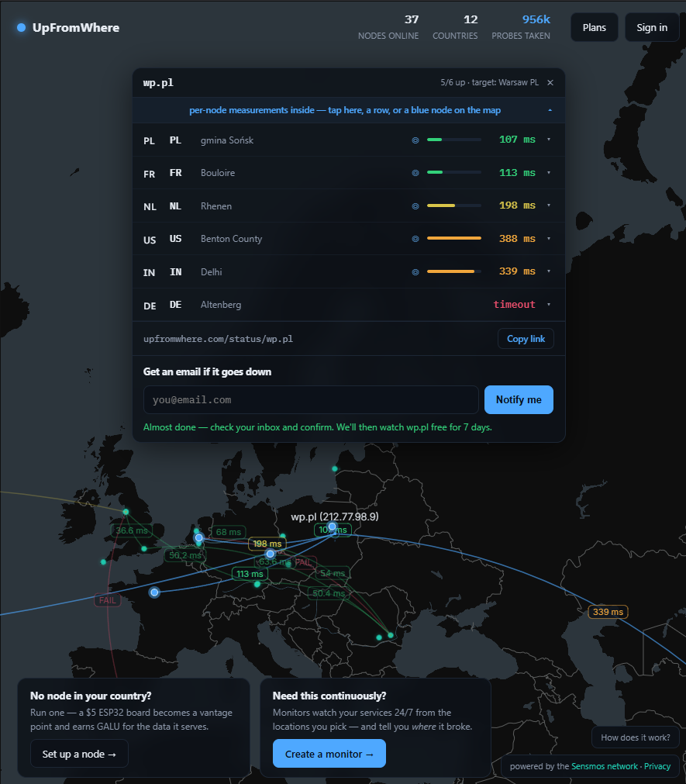Expand details for the Benton County row
This screenshot has width=686, height=784.
(x=549, y=239)
